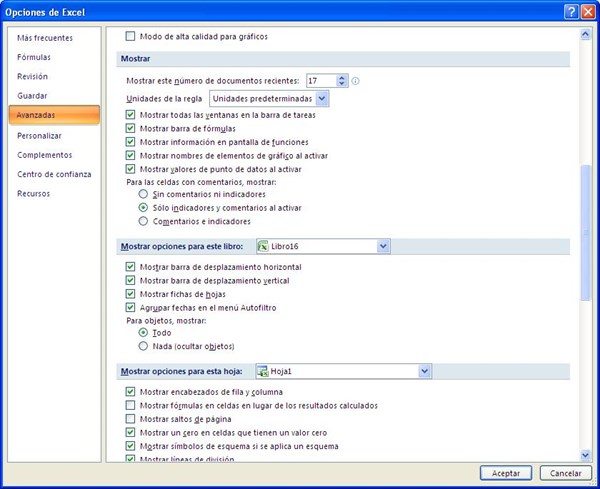Click the Cancelar button
Viewport: 600px width, 489px height.
pyautogui.click(x=566, y=473)
